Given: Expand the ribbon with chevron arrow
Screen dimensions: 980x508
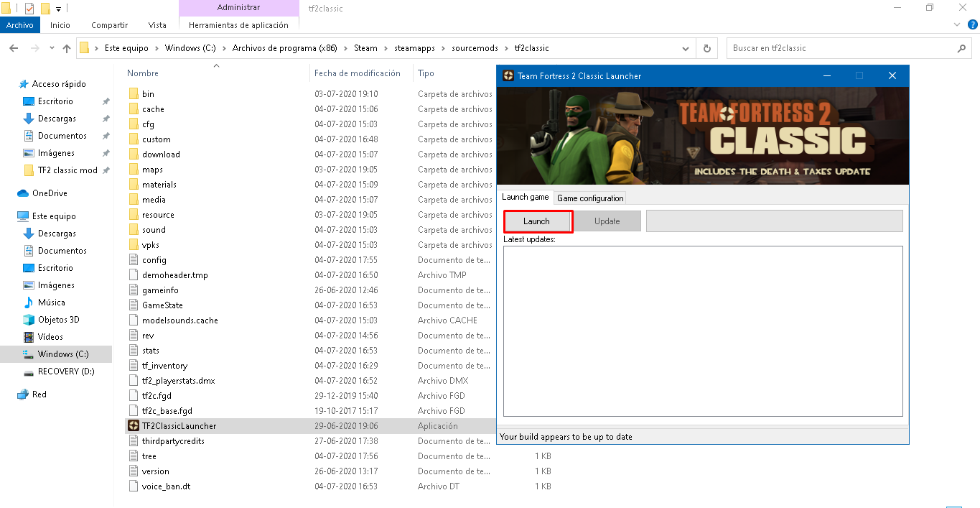Looking at the screenshot, I should [x=956, y=24].
